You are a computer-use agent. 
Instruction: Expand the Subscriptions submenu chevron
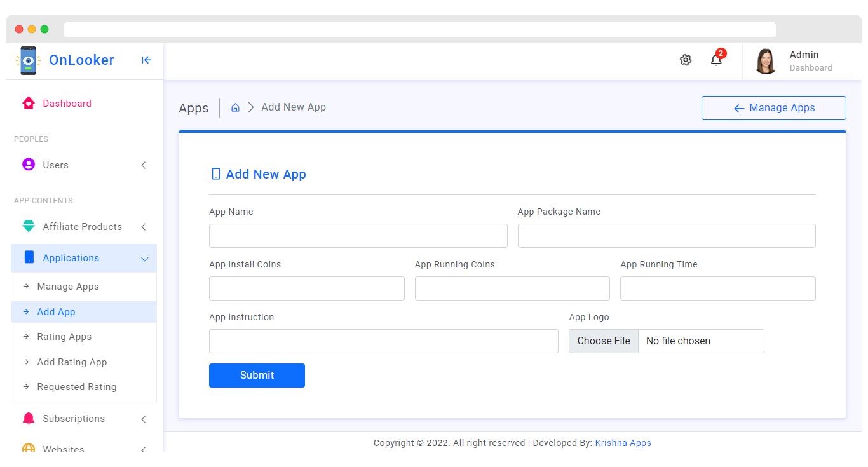click(x=144, y=419)
